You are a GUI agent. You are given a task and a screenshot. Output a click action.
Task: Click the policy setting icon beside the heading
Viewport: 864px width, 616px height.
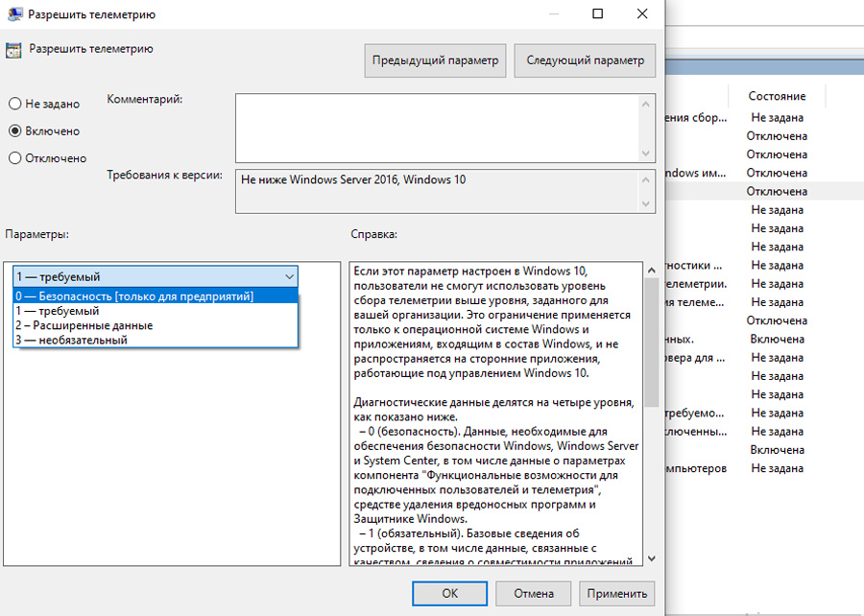(x=13, y=50)
